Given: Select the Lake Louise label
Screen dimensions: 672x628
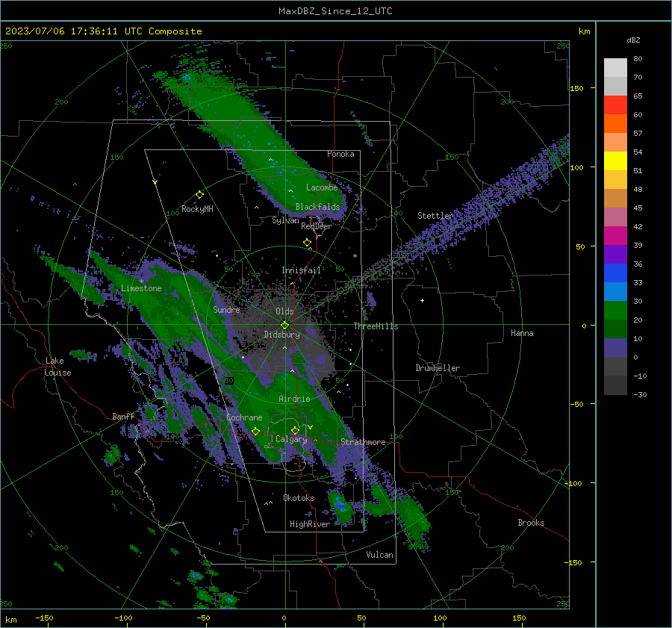Looking at the screenshot, I should coord(57,367).
